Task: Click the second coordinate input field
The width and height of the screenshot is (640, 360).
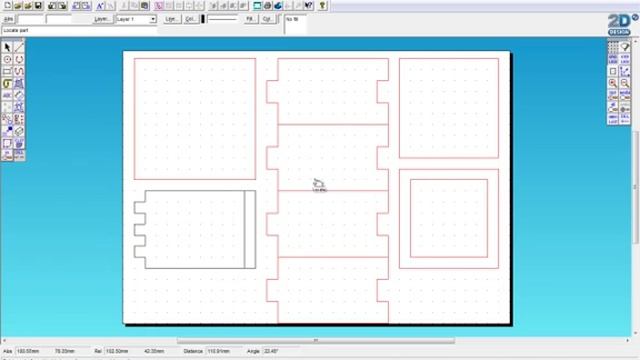Action: 59,19
